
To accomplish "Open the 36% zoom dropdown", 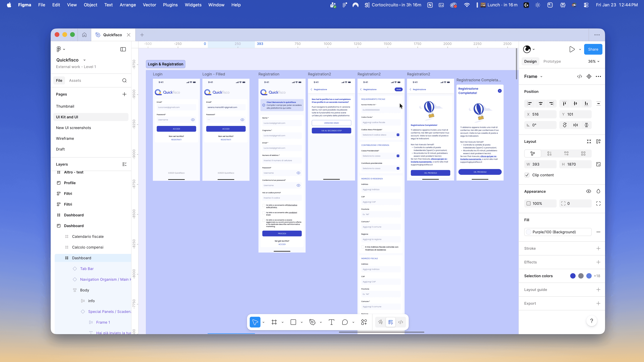I will [594, 62].
